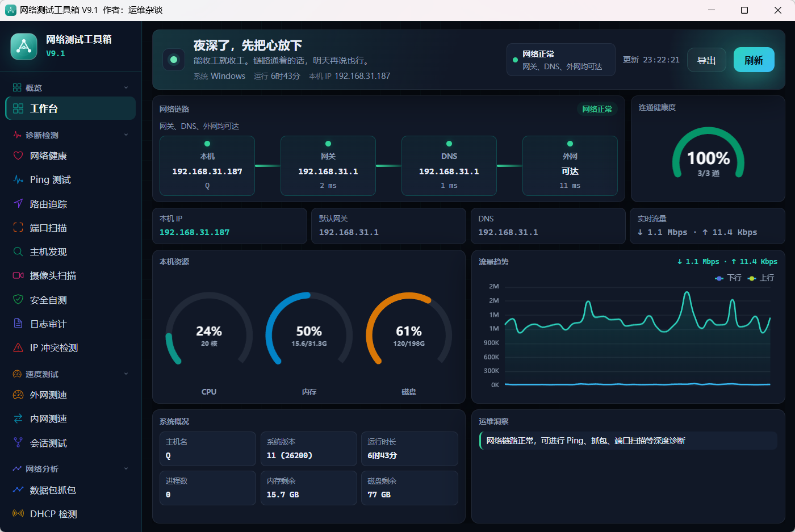Screen dimensions: 795x532
Task: Click the swap arrows icon beside 内网测速
Action: (x=18, y=418)
